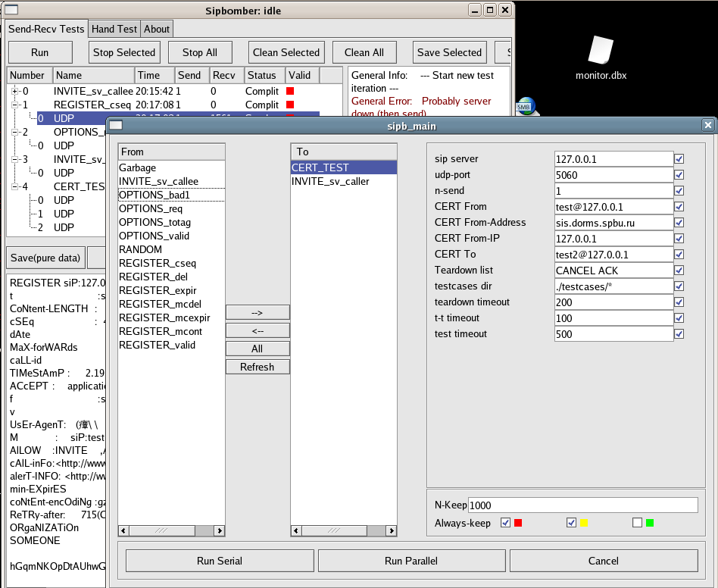Click the yellow Always-keep color swatch
The width and height of the screenshot is (718, 588).
[x=584, y=523]
